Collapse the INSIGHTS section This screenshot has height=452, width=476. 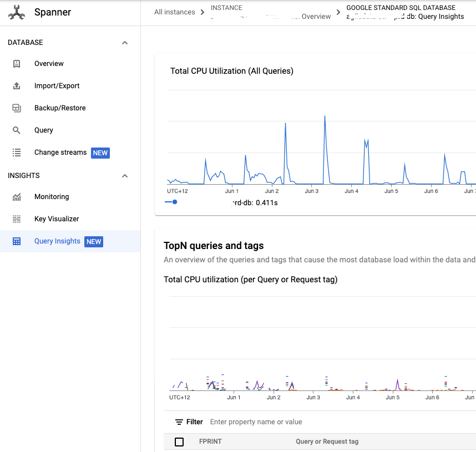[x=125, y=176]
